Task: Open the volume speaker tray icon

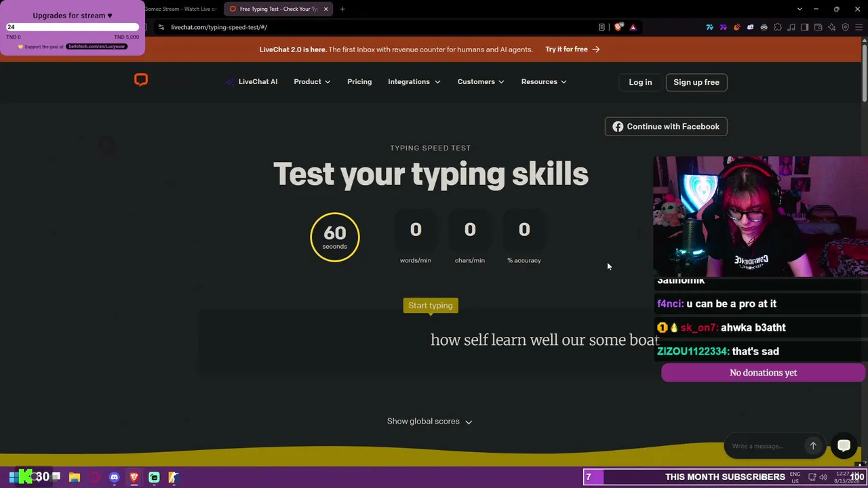Action: coord(823,477)
